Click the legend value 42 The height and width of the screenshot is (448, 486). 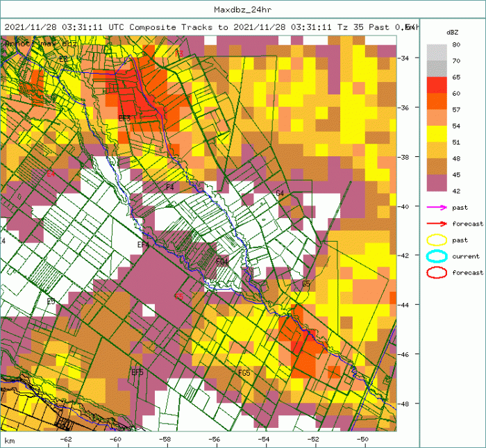456,191
